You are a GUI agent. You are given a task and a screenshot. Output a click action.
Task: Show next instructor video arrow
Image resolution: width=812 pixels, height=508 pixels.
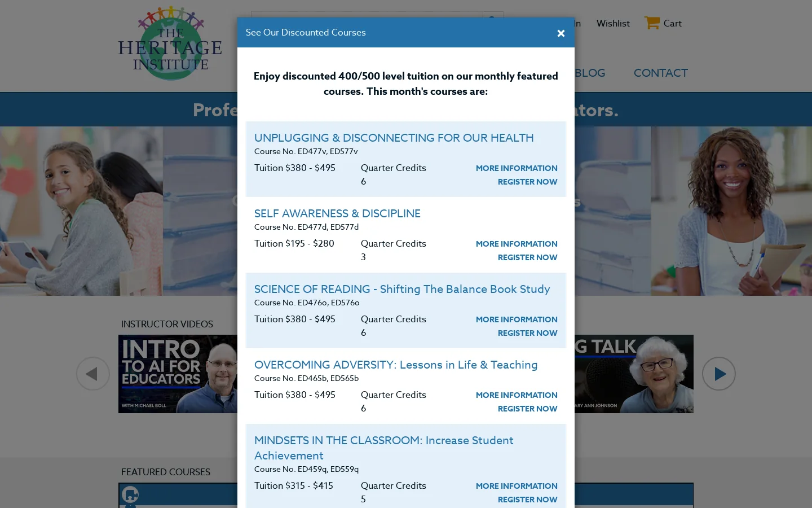click(719, 374)
